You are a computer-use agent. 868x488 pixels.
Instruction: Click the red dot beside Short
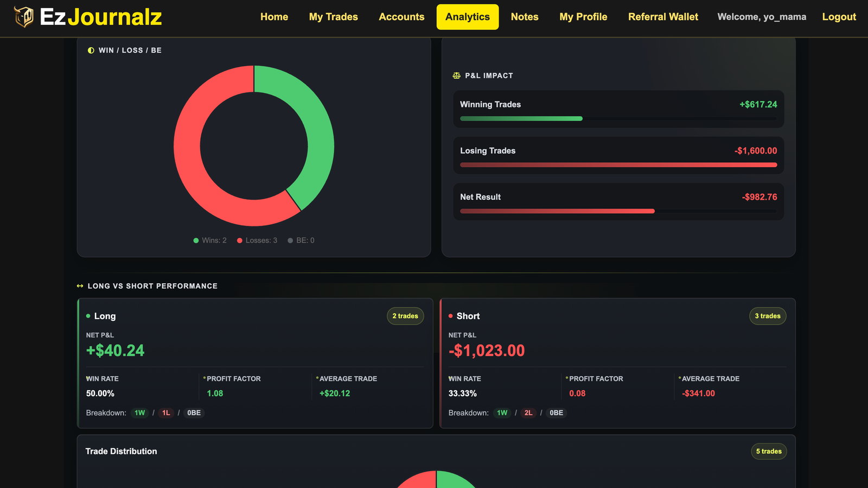point(451,316)
